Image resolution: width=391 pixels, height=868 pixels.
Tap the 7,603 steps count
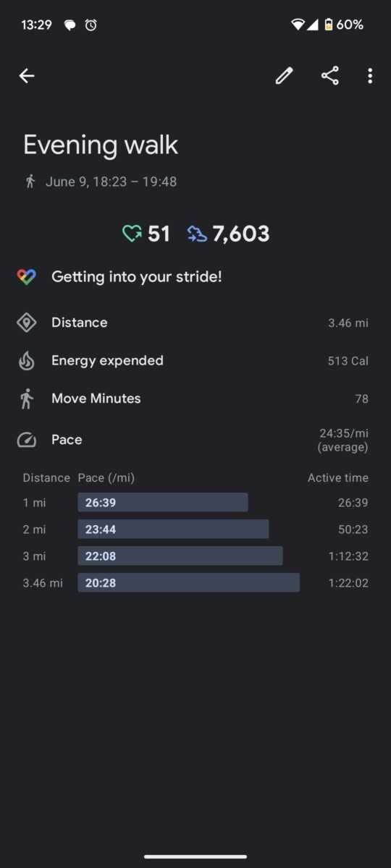[x=240, y=234]
